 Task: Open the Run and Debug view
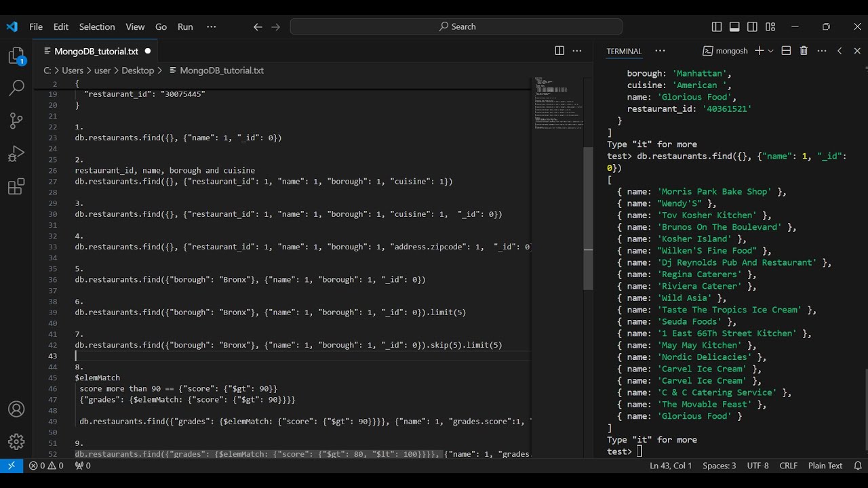coord(16,154)
